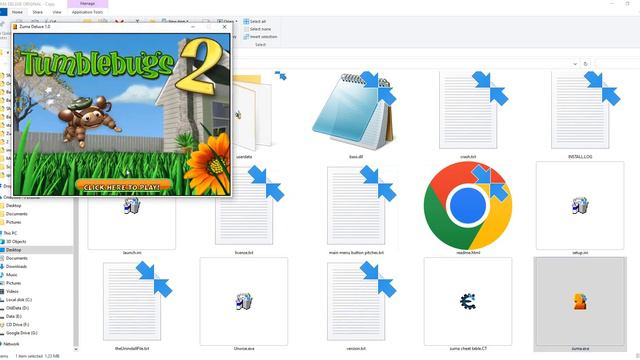Select the readme.html Chrome icon

point(468,206)
